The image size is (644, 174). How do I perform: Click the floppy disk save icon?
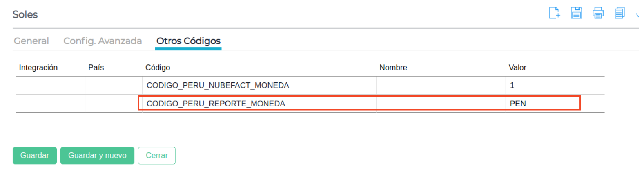point(576,13)
